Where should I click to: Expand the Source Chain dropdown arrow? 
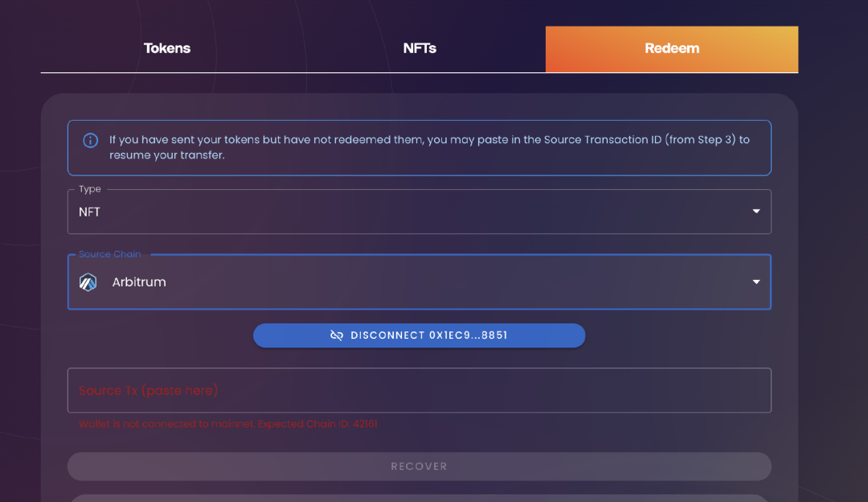click(x=755, y=282)
